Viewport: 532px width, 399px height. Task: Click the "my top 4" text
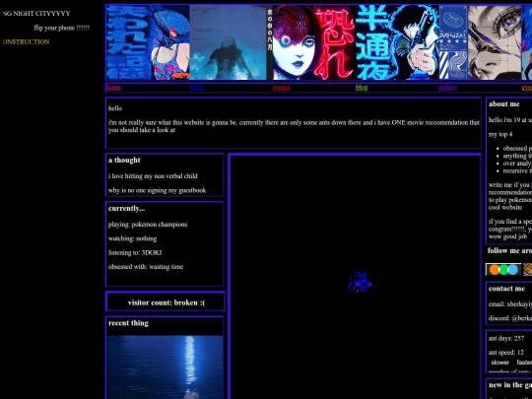click(x=500, y=134)
